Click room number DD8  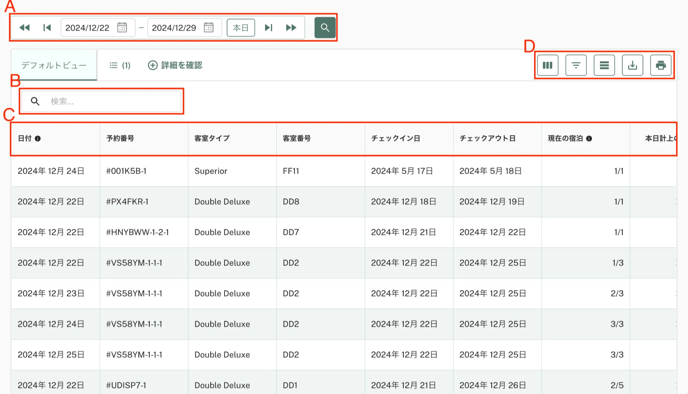click(291, 202)
